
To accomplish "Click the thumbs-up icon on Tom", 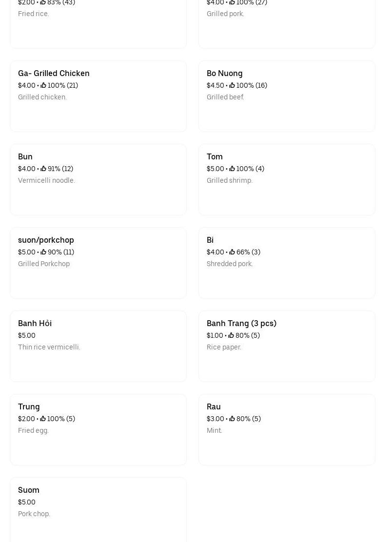I will [x=232, y=169].
